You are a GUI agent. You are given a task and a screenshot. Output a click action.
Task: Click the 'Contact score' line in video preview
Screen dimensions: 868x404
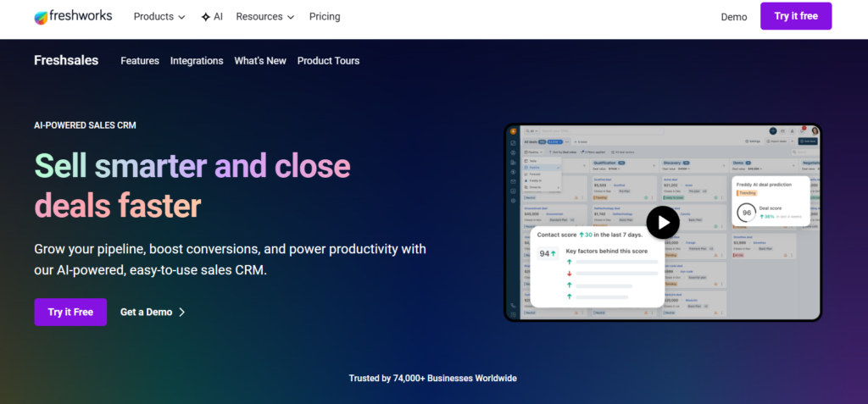click(590, 235)
